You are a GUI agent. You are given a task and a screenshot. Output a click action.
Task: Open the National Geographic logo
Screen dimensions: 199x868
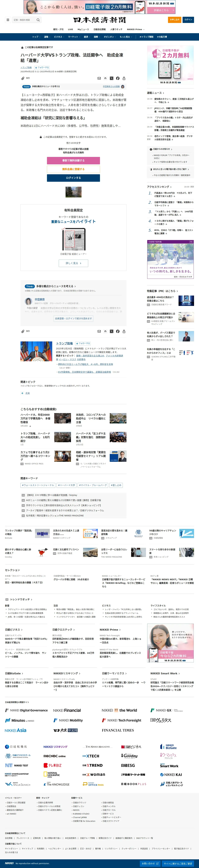52,774
